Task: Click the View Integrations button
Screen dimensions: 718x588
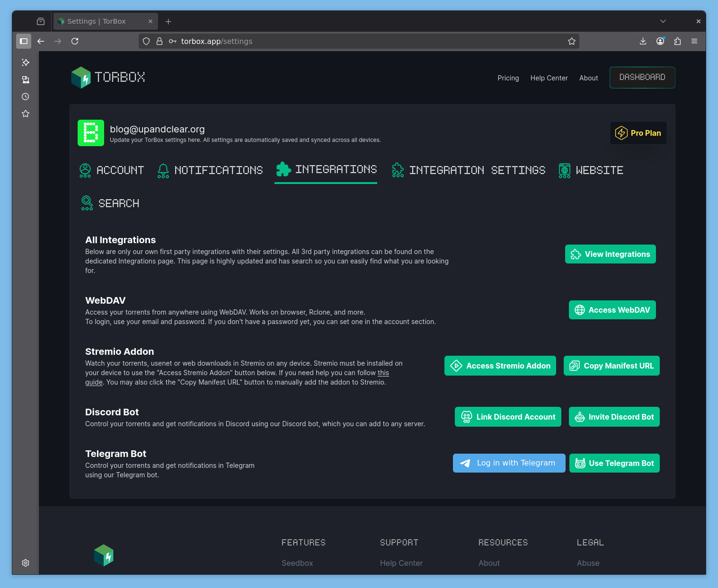Action: (610, 254)
